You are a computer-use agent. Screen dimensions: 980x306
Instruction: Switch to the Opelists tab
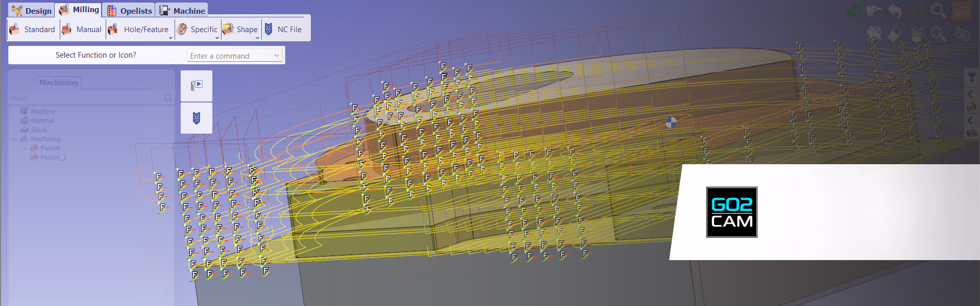(130, 11)
